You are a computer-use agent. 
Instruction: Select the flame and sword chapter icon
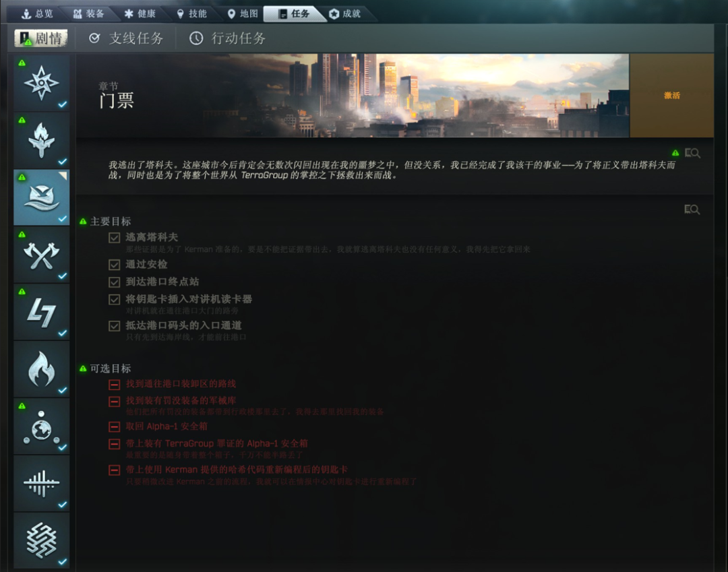coord(41,140)
